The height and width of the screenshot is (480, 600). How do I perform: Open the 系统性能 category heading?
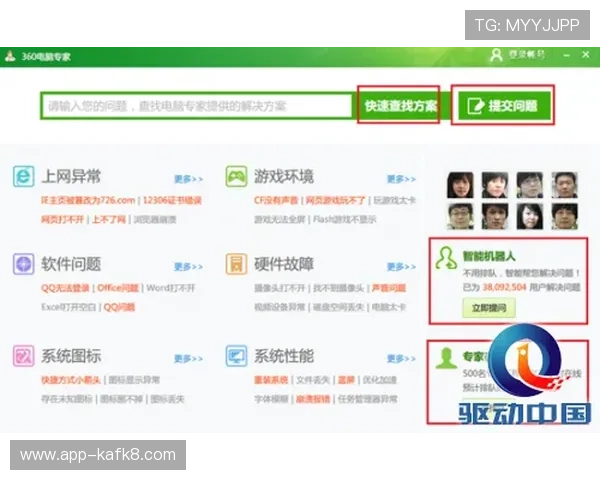(x=284, y=356)
